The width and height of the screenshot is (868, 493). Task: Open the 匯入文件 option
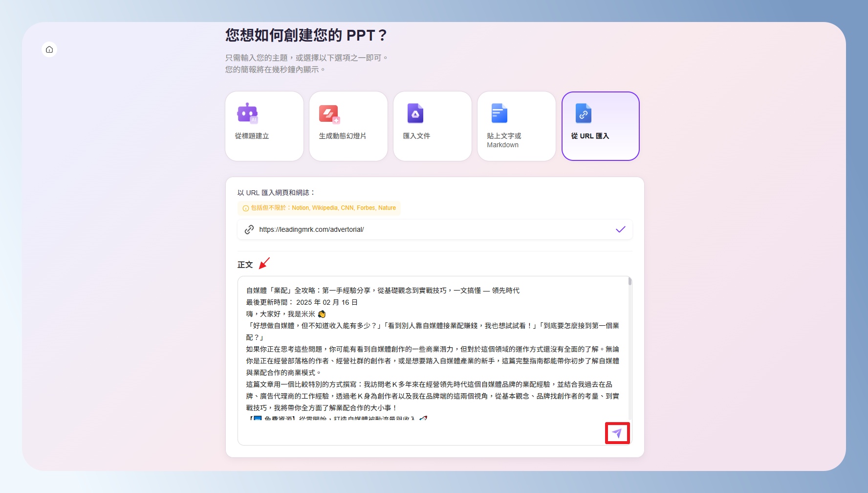click(x=416, y=136)
